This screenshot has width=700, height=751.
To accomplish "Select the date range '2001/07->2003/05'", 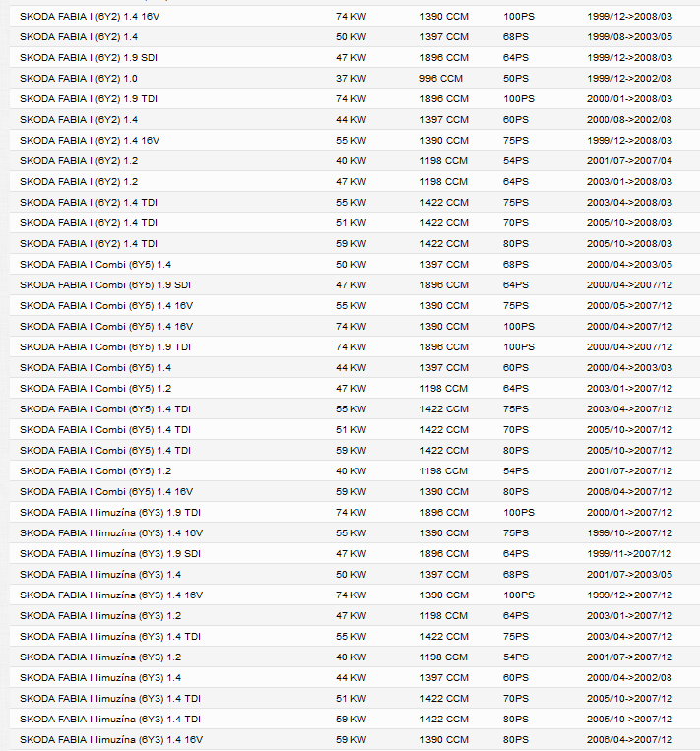I will (x=629, y=574).
